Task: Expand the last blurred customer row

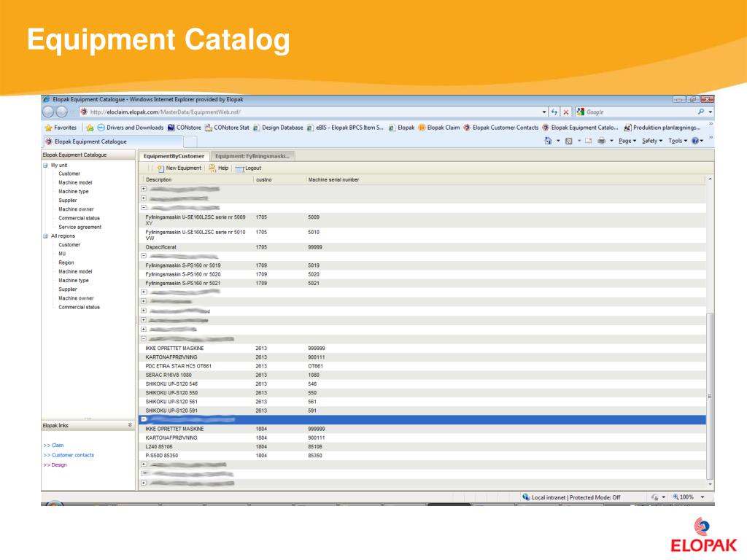Action: pos(144,483)
